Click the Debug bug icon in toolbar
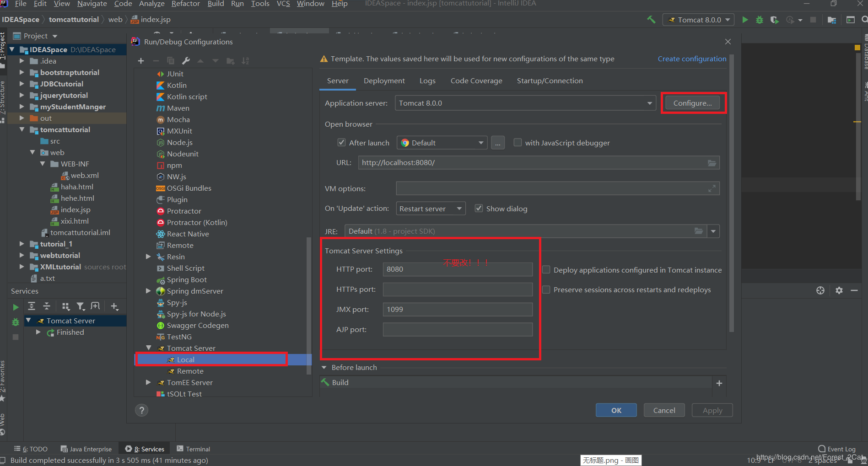Image resolution: width=868 pixels, height=466 pixels. (x=760, y=20)
